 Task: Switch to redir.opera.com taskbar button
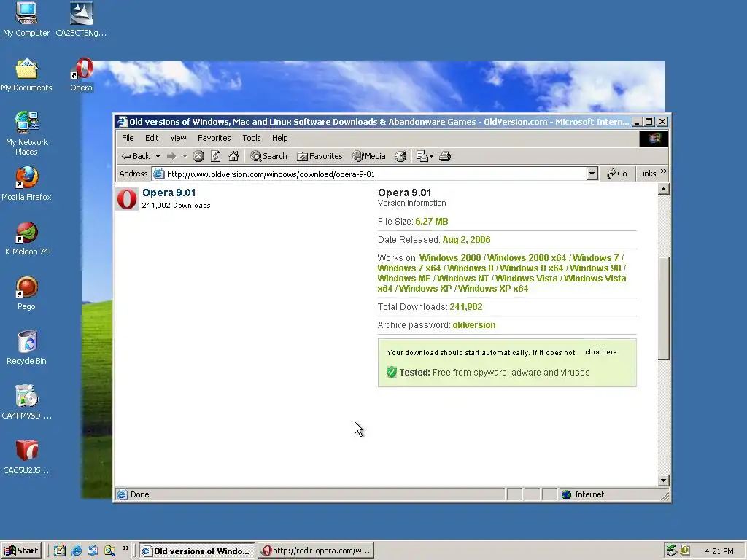[x=316, y=551]
